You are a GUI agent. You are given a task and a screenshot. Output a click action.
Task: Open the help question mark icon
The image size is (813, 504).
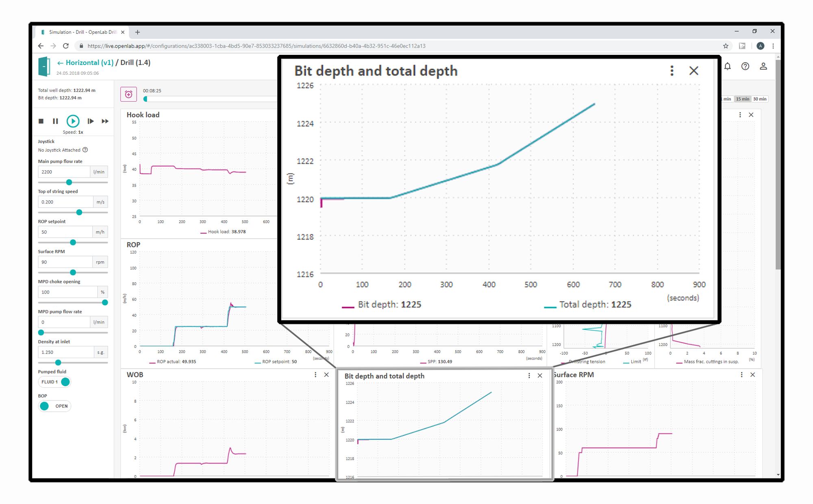pyautogui.click(x=745, y=66)
